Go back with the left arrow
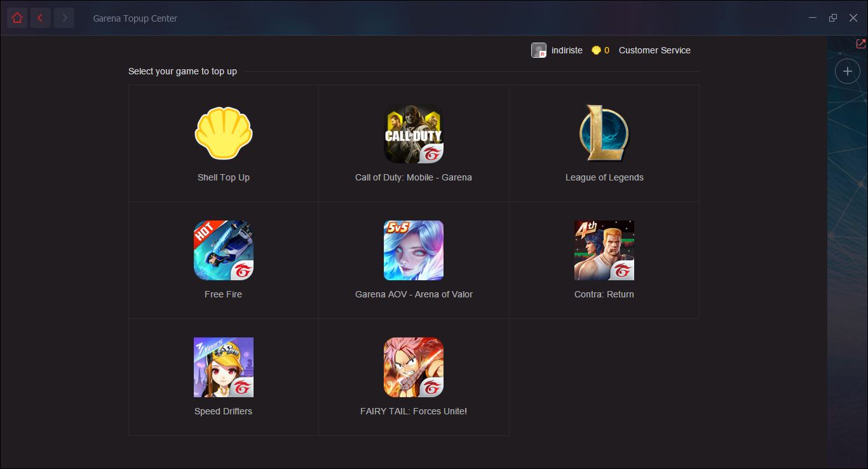The height and width of the screenshot is (469, 868). click(x=40, y=18)
